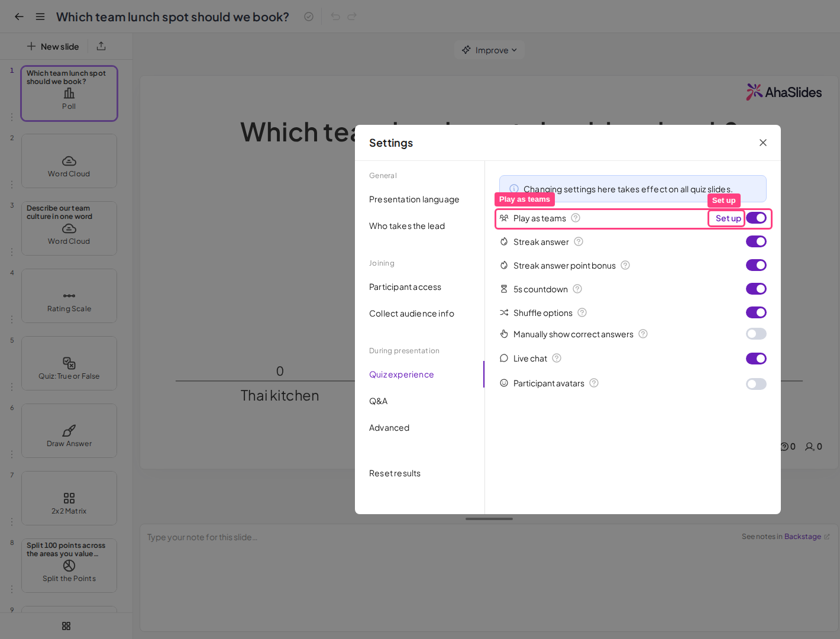
Task: Close the Settings dialog
Action: coord(763,143)
